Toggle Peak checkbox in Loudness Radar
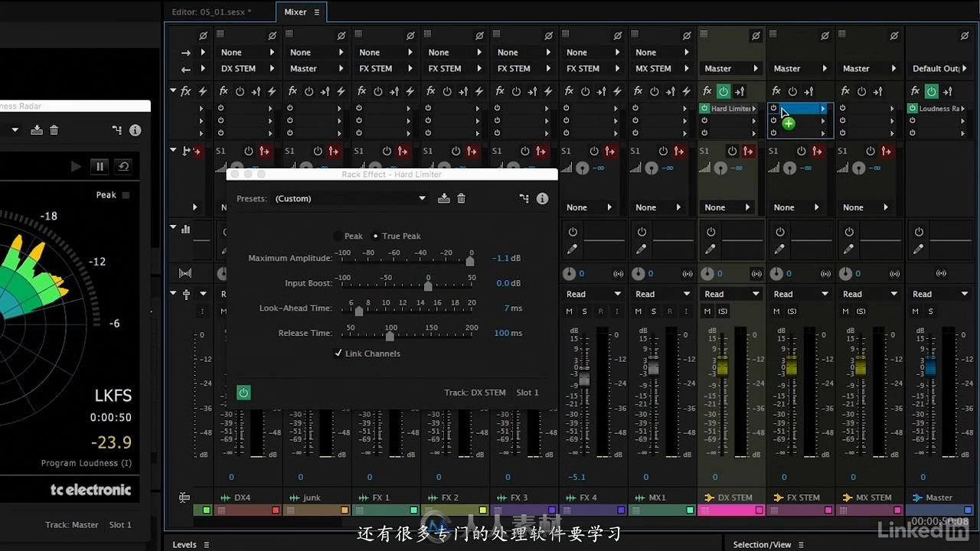The image size is (980, 551). tap(126, 195)
